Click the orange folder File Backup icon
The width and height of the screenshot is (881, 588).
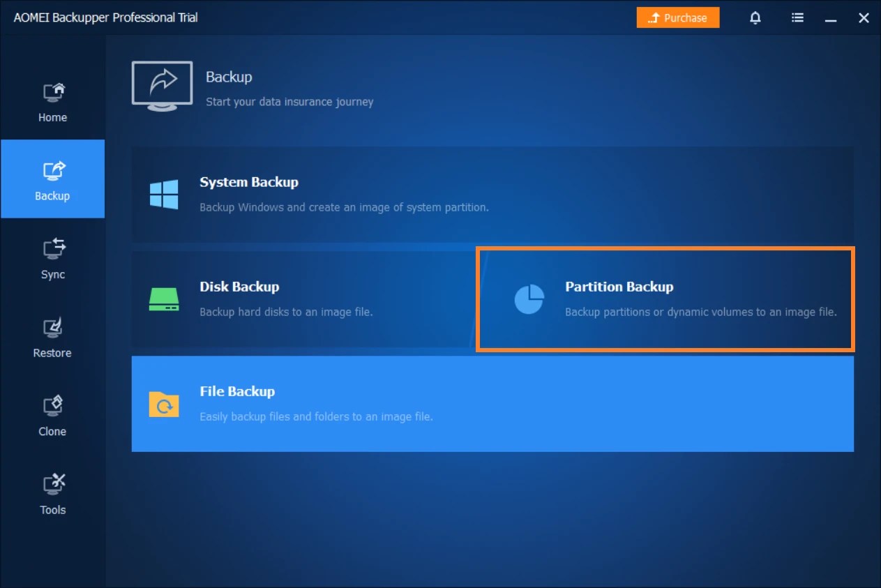tap(163, 404)
